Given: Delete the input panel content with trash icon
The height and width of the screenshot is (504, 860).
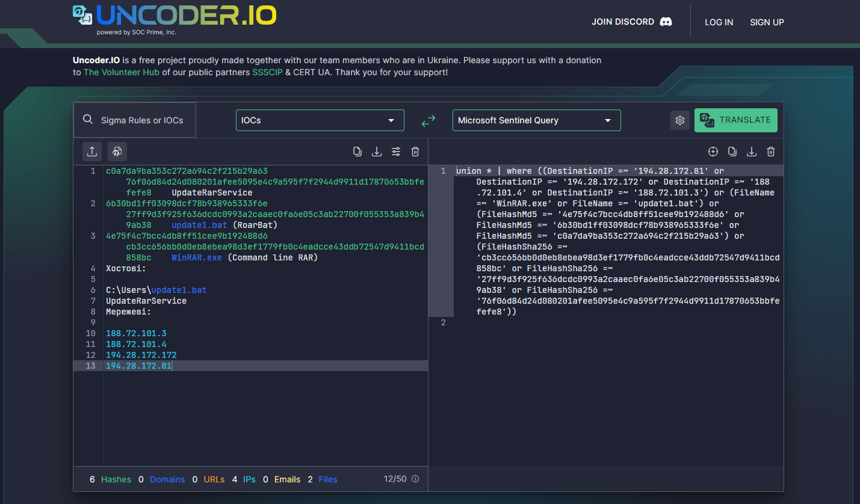Looking at the screenshot, I should click(x=415, y=152).
